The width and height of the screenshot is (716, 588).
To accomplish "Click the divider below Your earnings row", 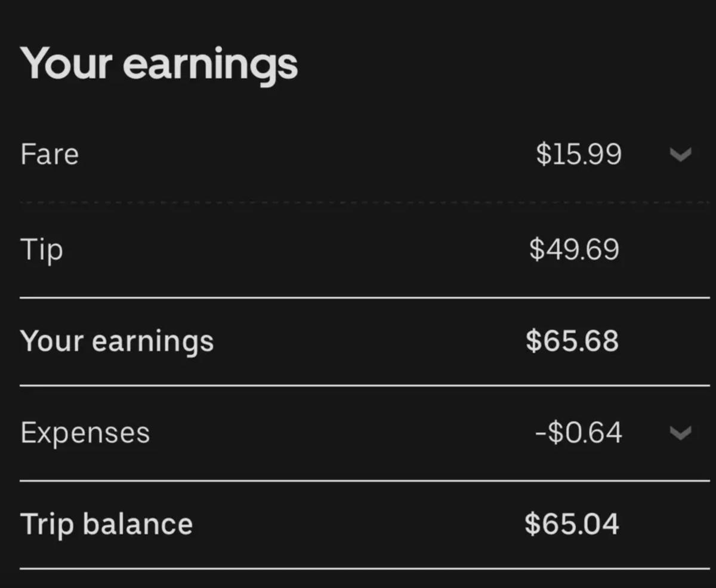I will (x=358, y=386).
